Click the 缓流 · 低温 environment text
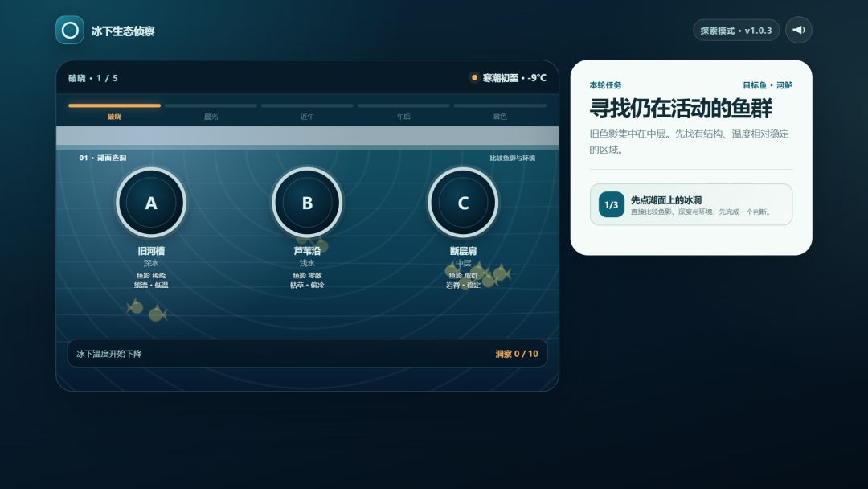868x489 pixels. click(x=151, y=286)
